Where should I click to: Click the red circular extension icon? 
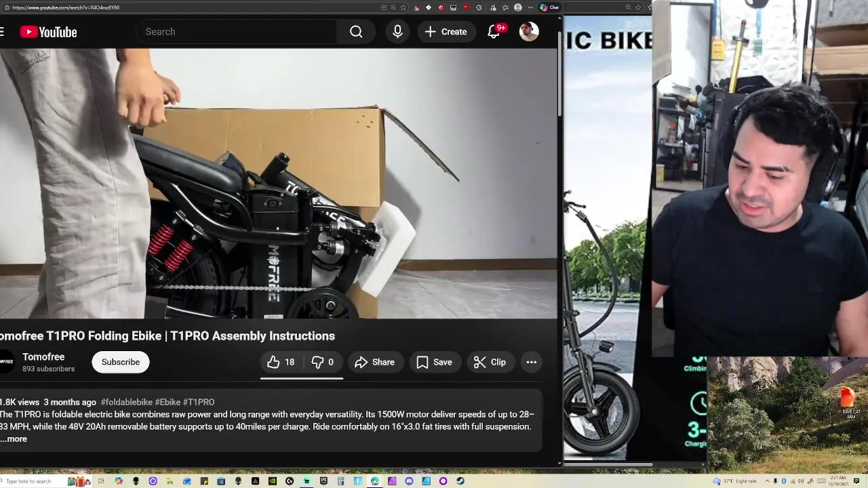point(441,7)
